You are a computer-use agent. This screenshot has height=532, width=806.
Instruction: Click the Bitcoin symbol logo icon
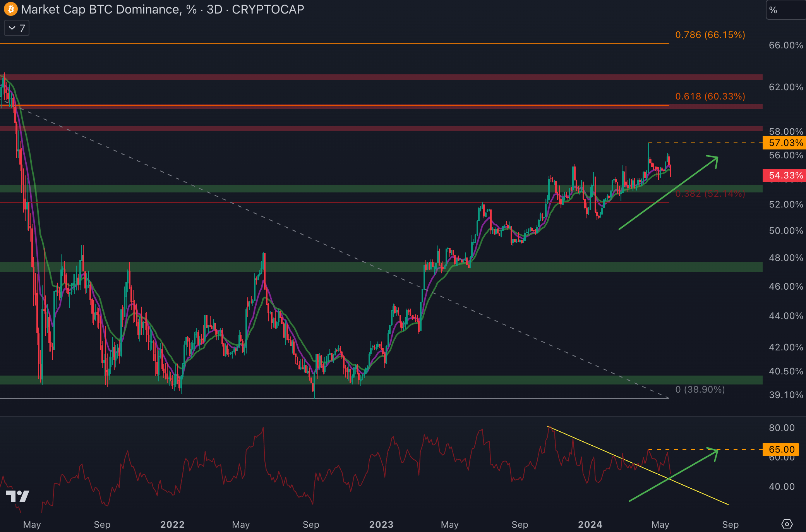coord(10,9)
